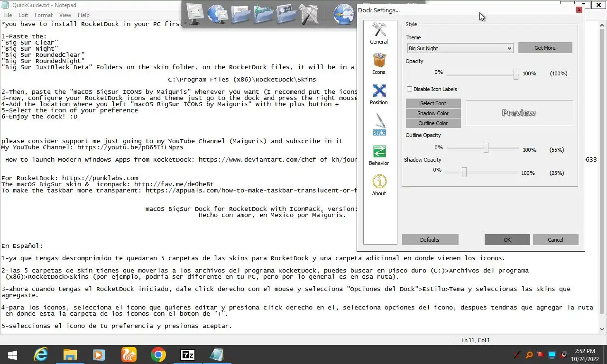Open the Format menu in Notepad
Image resolution: width=607 pixels, height=364 pixels.
point(44,15)
